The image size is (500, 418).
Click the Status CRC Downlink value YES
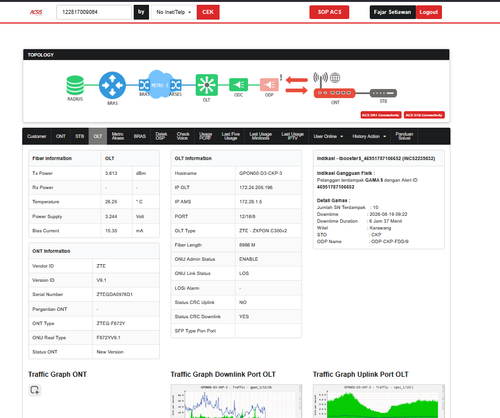[x=244, y=317]
